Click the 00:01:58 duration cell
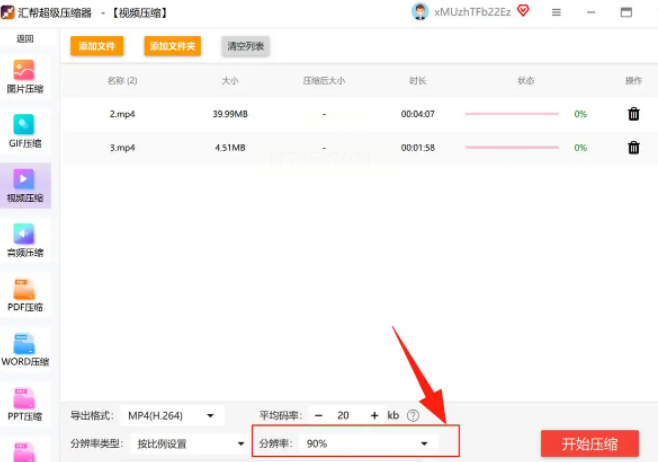 coord(418,147)
